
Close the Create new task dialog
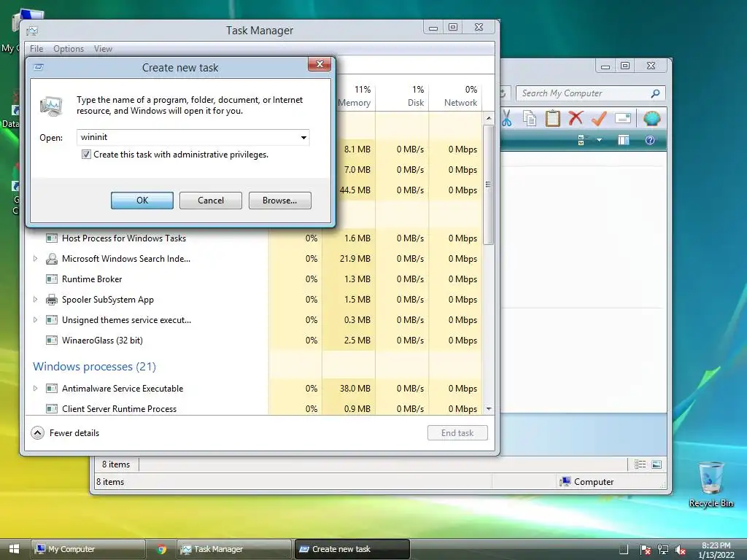point(320,64)
